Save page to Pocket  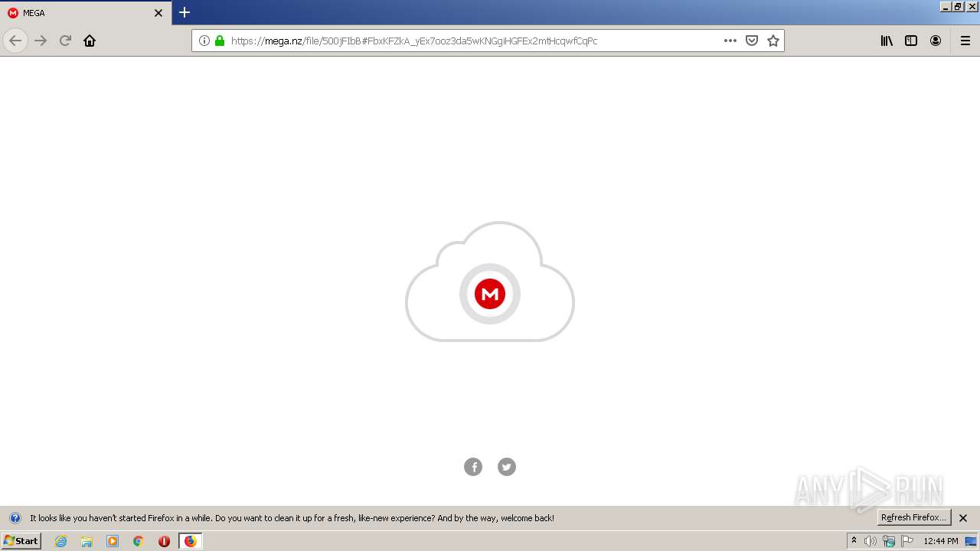click(752, 41)
